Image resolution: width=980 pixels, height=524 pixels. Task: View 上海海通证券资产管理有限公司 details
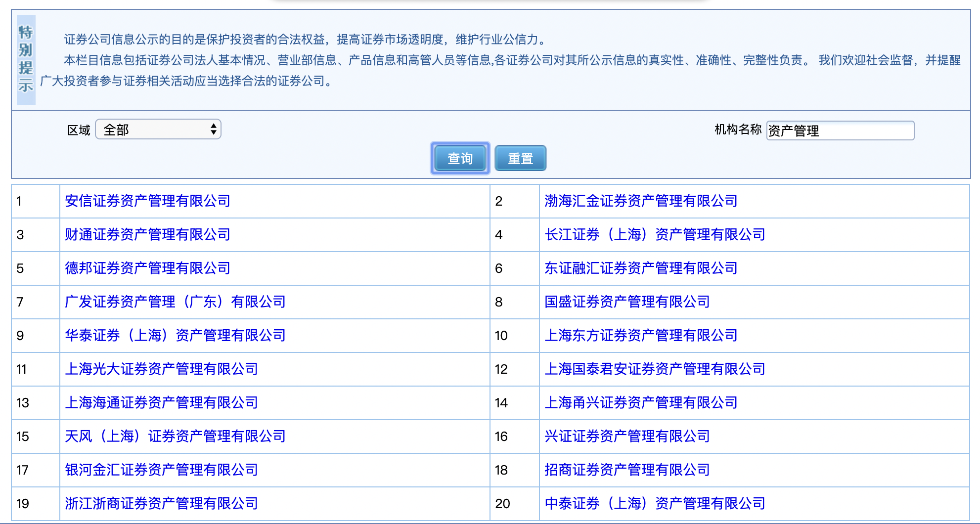point(161,402)
